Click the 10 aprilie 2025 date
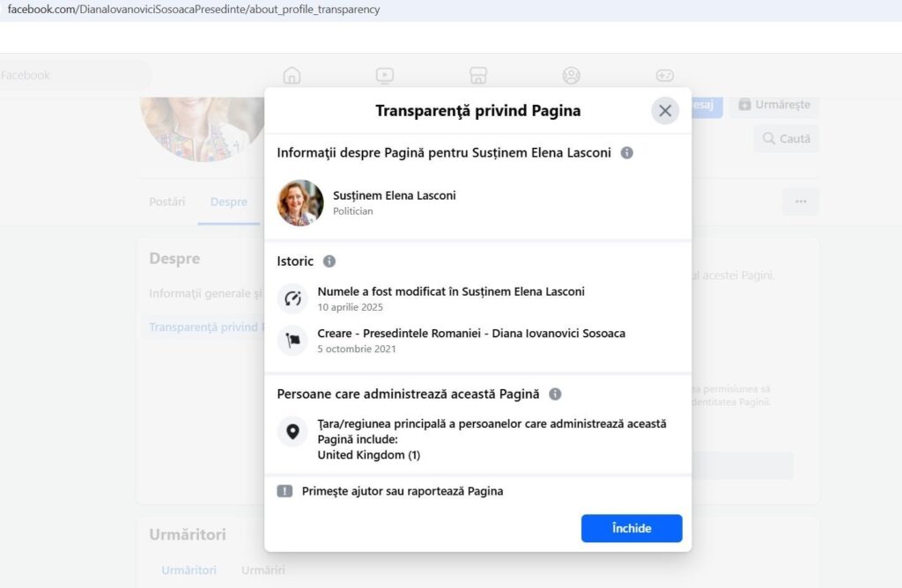902x588 pixels. [x=350, y=307]
